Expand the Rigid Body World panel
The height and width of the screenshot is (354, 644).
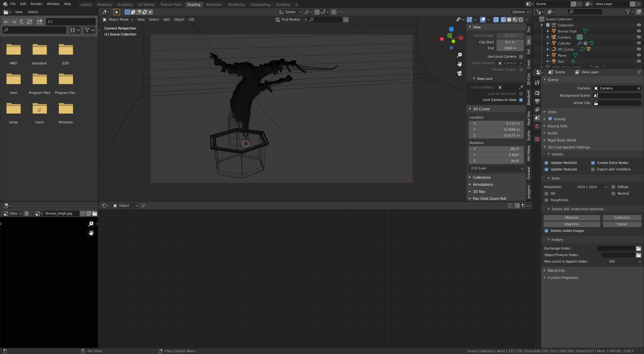point(562,140)
